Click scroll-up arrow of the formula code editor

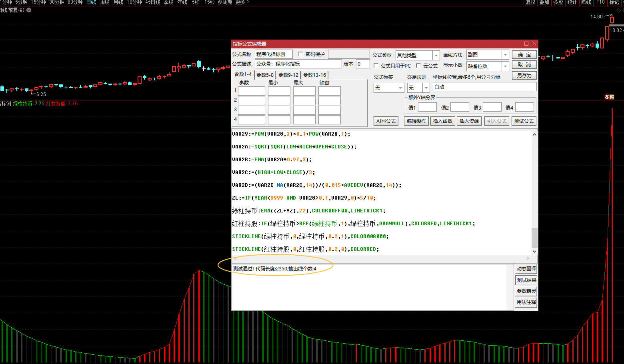(x=534, y=135)
